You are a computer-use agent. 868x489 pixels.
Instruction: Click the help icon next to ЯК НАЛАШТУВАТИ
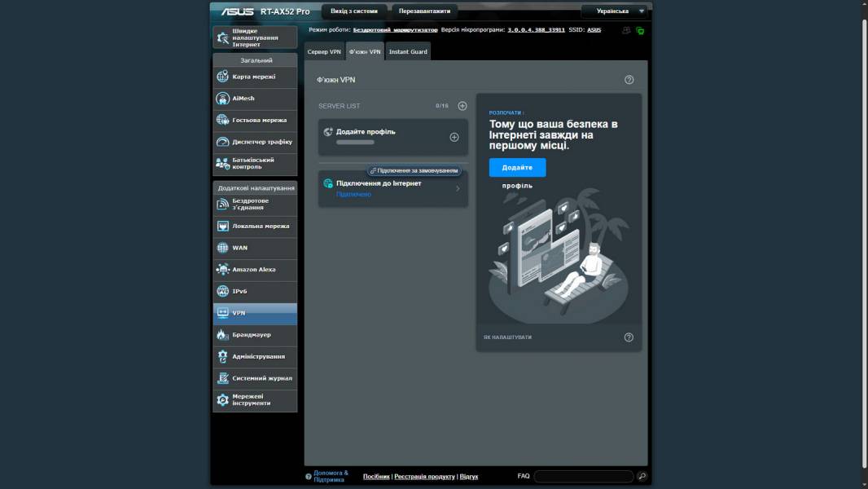[629, 337]
